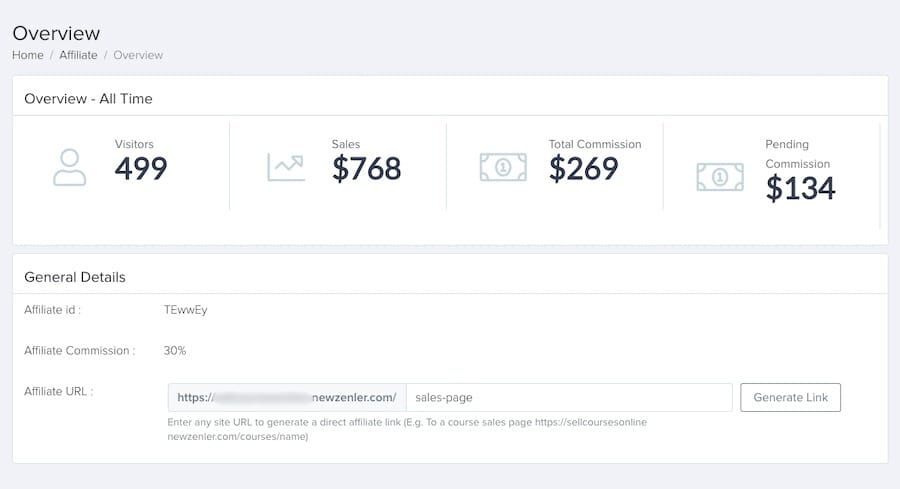900x489 pixels.
Task: Click the Overview page title
Action: [56, 33]
